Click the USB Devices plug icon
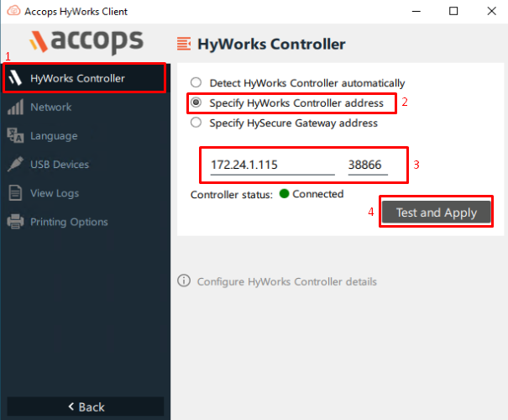 [x=15, y=165]
